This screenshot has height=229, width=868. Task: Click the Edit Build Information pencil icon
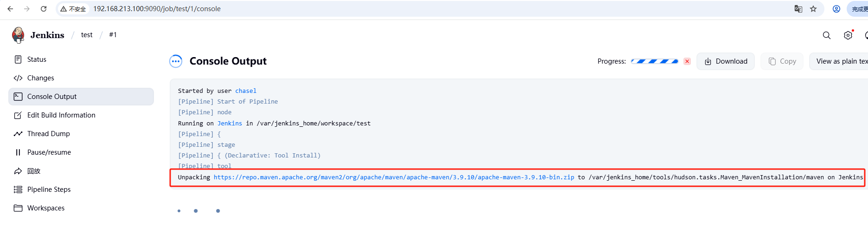coord(18,115)
